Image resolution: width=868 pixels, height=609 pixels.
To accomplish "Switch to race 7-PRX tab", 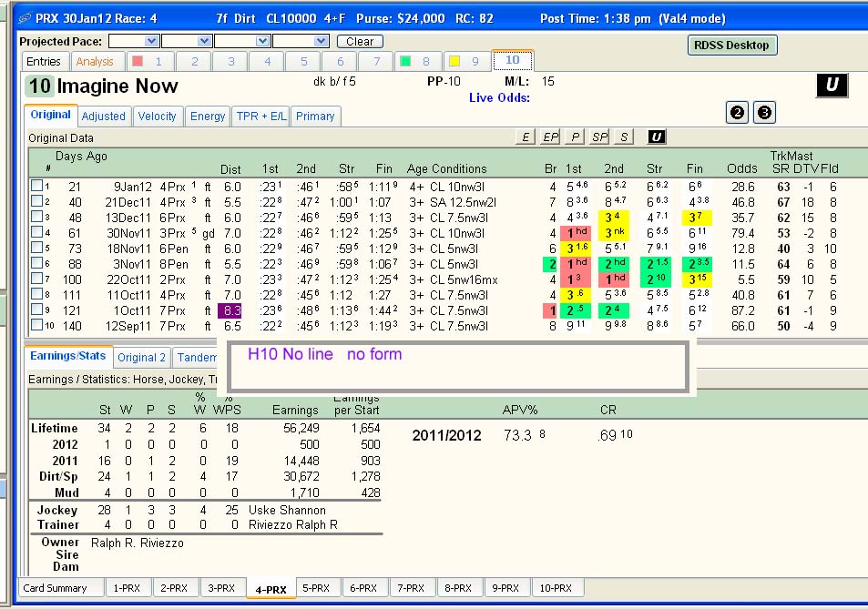I will click(411, 588).
